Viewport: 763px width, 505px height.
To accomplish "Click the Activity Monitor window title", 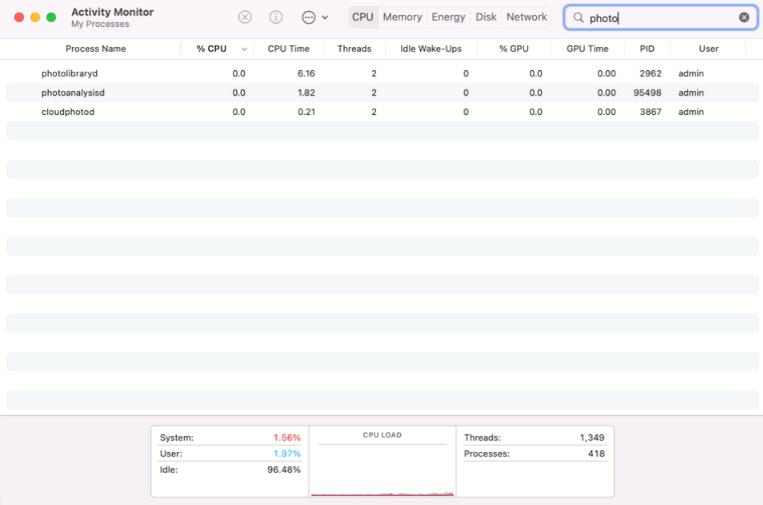I will coord(112,12).
